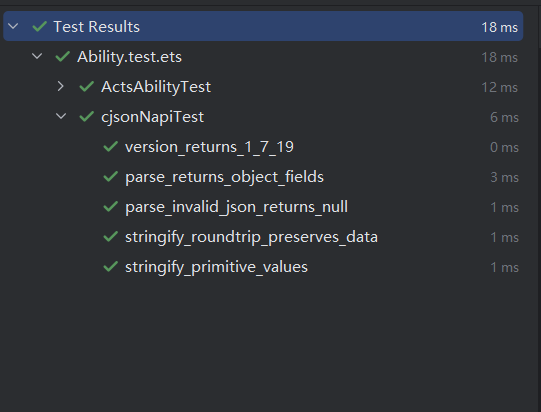Click the passed checkmark beside cjsonNapiTest

coord(87,116)
